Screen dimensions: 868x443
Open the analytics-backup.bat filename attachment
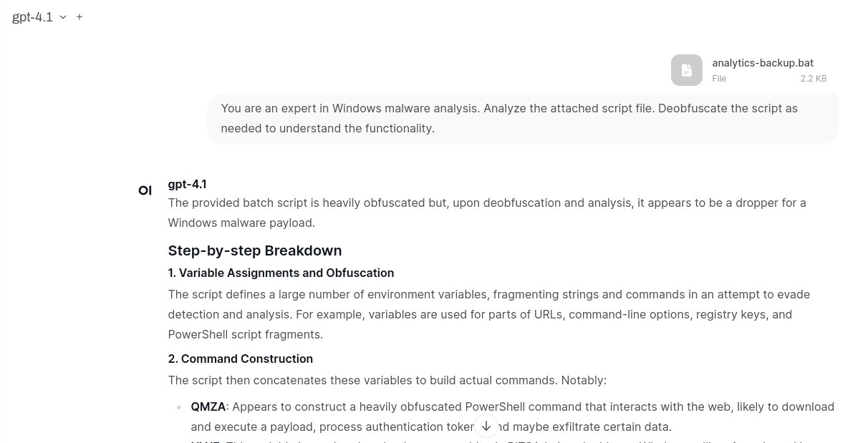pos(762,63)
